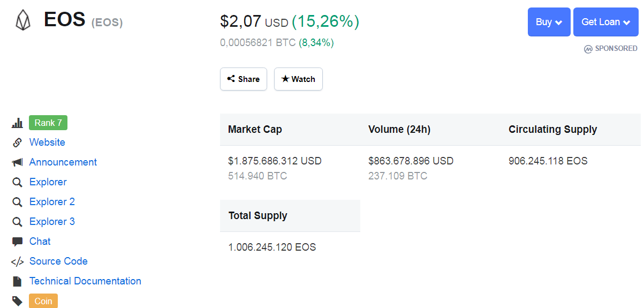Click the megaphone icon beside Announcement

coord(17,162)
